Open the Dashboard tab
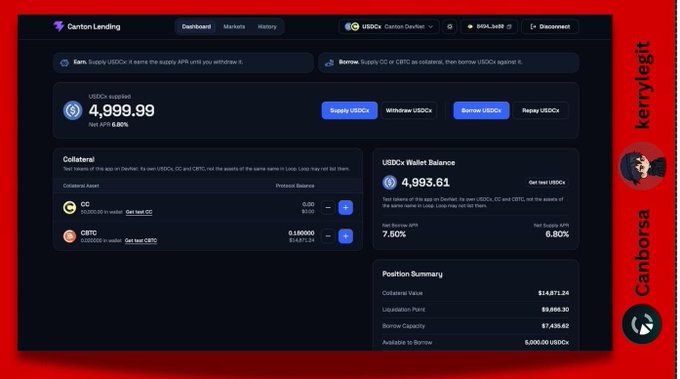This screenshot has height=379, width=680. (x=196, y=26)
